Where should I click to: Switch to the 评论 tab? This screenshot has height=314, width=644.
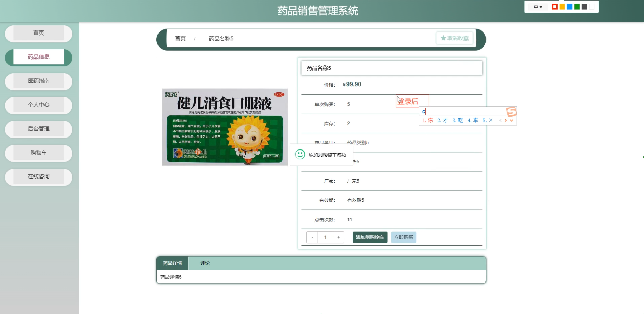pyautogui.click(x=205, y=263)
